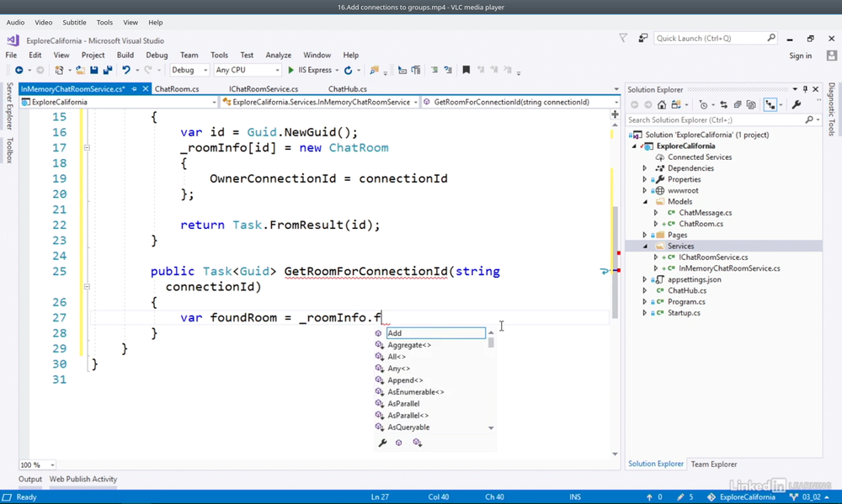
Task: Click the browser Refresh icon beside IIS Express
Action: click(x=348, y=70)
